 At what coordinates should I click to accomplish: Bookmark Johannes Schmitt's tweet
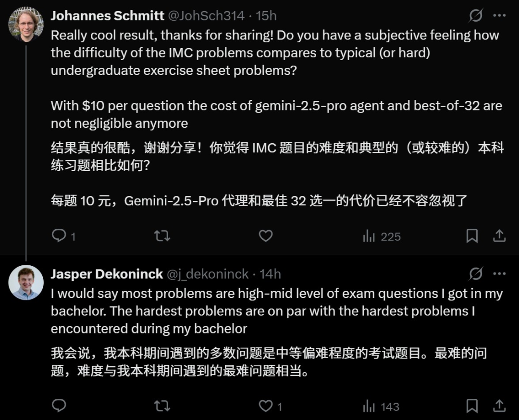(x=472, y=236)
